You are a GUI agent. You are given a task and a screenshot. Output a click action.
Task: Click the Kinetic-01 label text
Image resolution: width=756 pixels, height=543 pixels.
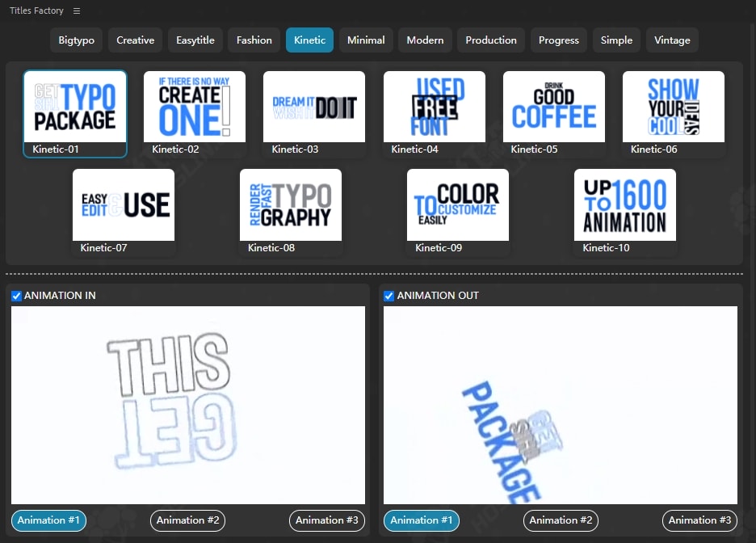(x=56, y=149)
